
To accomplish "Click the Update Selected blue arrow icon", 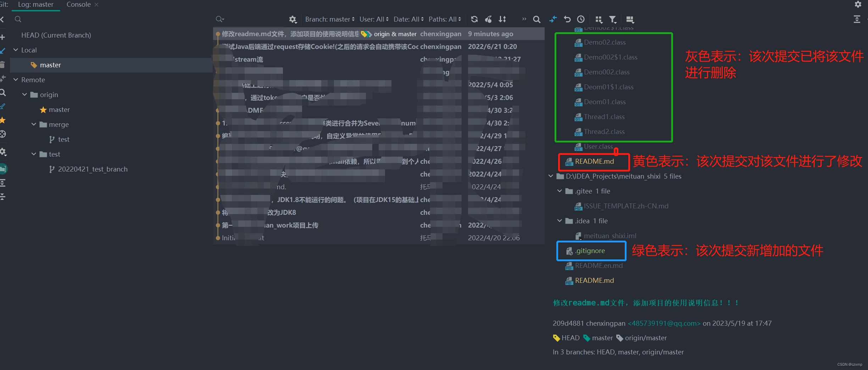I will [x=2, y=51].
